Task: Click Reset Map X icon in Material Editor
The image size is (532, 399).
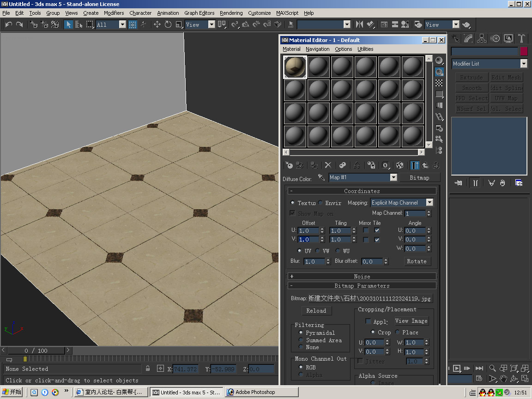Action: [328, 165]
